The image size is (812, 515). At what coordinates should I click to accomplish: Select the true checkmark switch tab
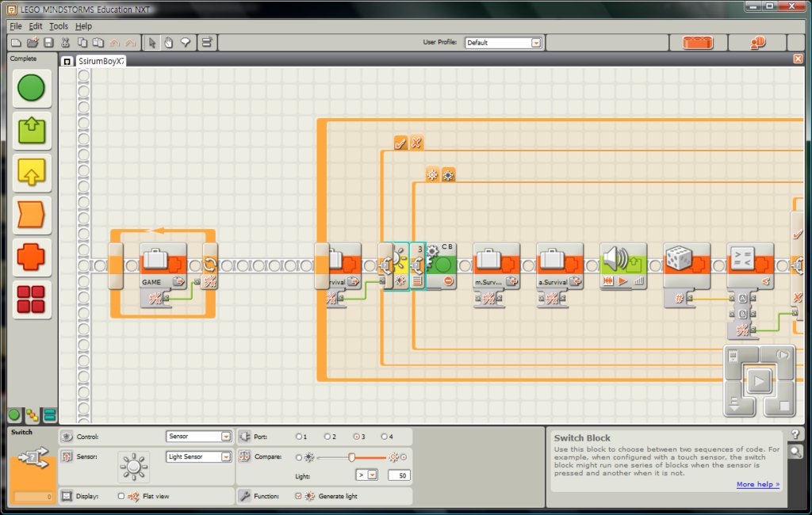pyautogui.click(x=400, y=143)
